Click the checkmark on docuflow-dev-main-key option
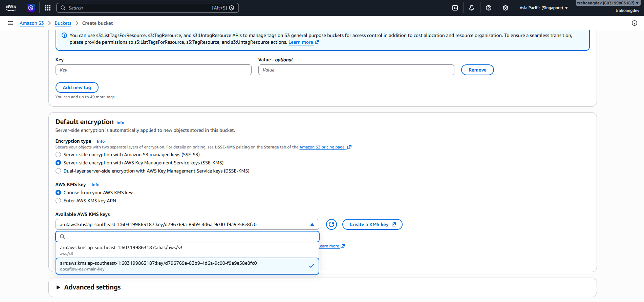 [x=312, y=266]
